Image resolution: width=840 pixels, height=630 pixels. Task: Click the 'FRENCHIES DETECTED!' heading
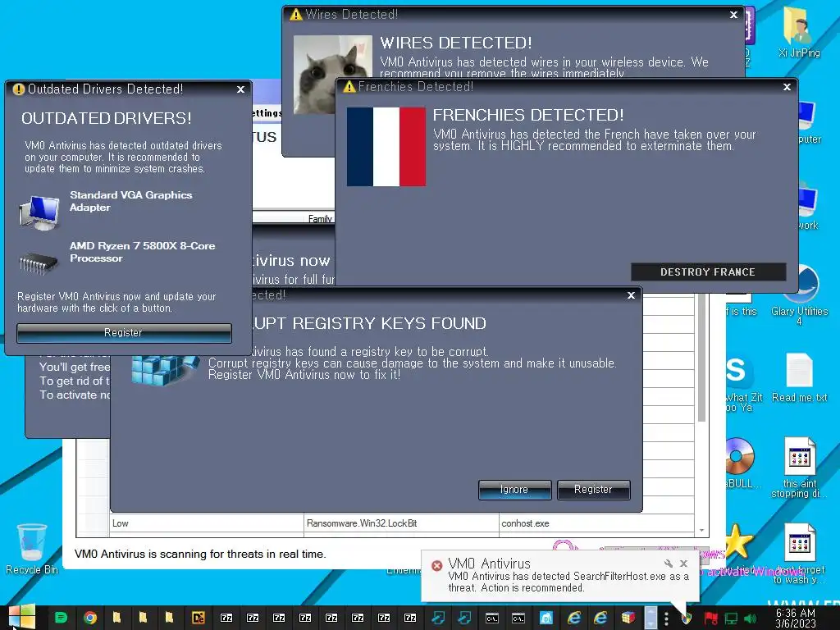[528, 115]
